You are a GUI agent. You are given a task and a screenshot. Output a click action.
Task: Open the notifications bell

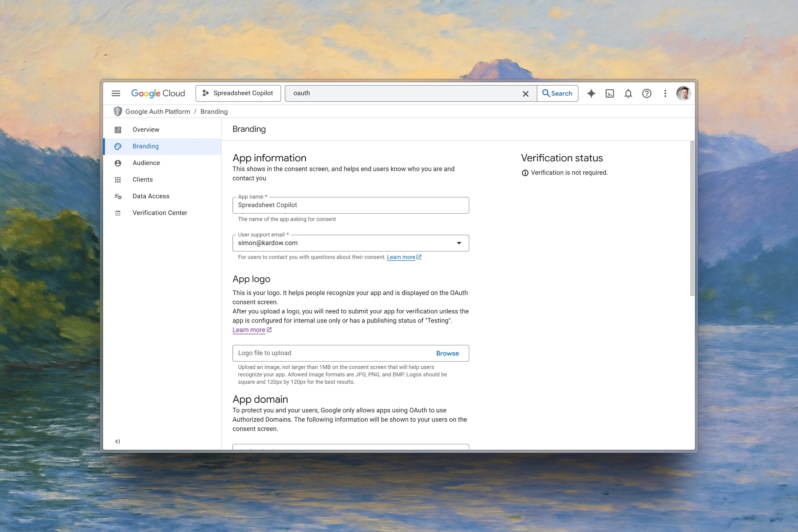628,94
